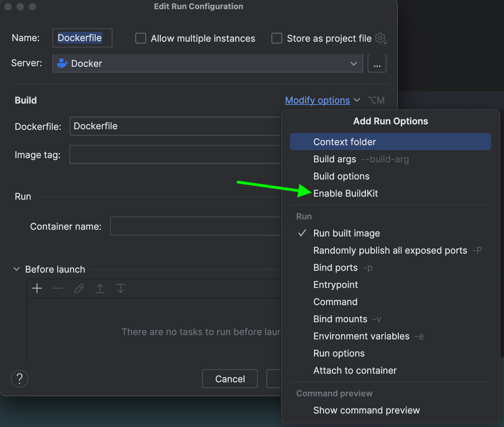Click the move task up arrow icon
This screenshot has height=427, width=504.
coord(100,288)
